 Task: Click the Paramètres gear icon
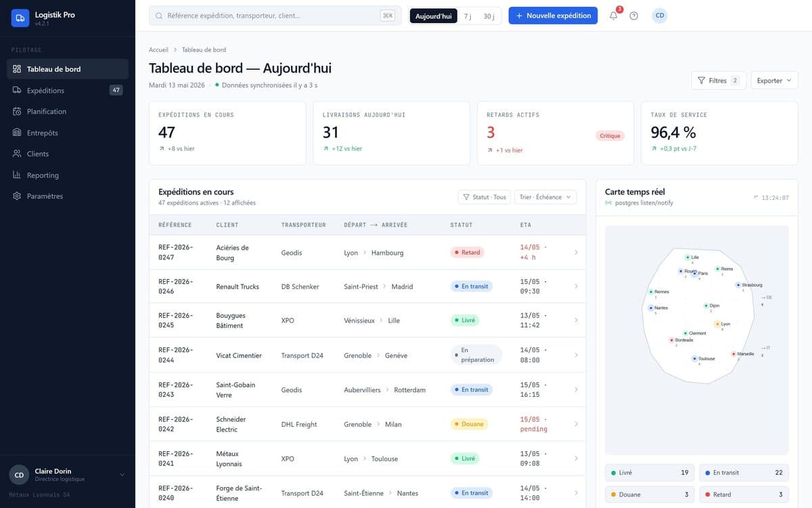tap(17, 196)
